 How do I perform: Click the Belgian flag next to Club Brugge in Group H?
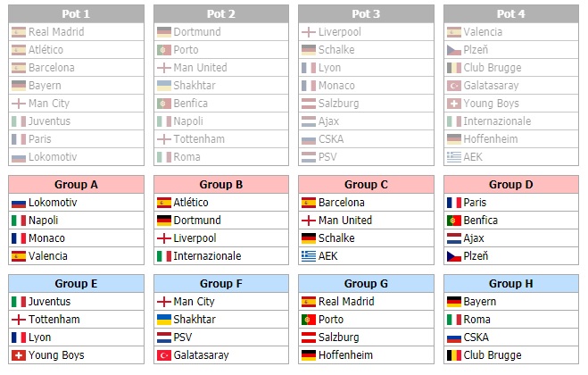pos(454,355)
